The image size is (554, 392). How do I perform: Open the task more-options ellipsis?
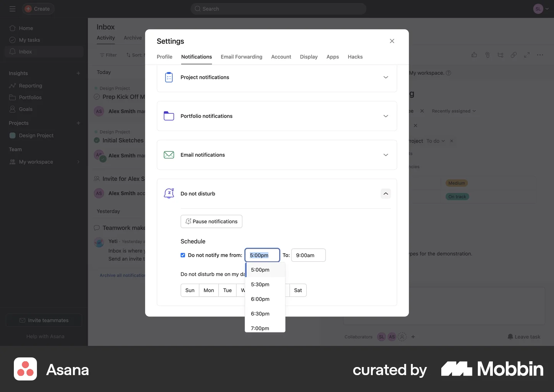pyautogui.click(x=540, y=55)
